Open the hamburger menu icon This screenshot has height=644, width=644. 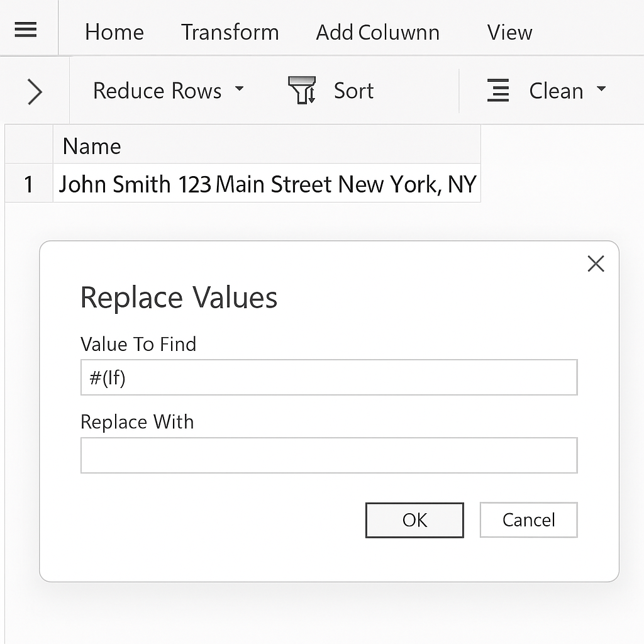(25, 30)
